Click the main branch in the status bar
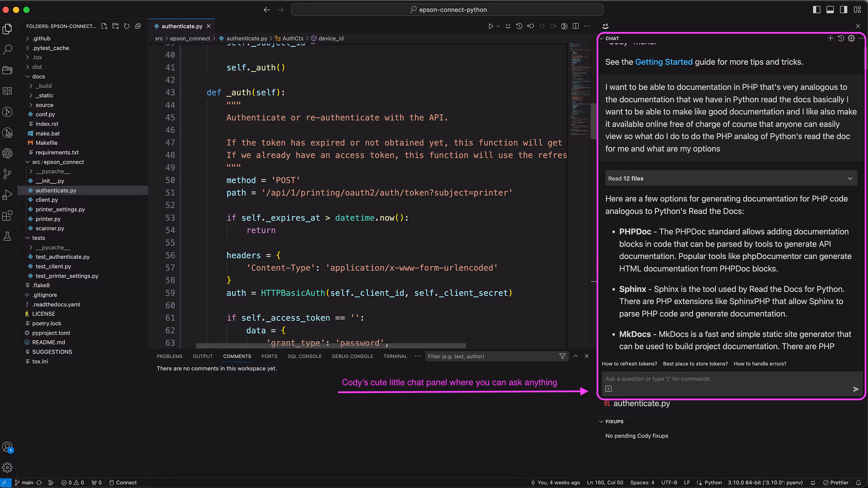868x488 pixels. 24,483
